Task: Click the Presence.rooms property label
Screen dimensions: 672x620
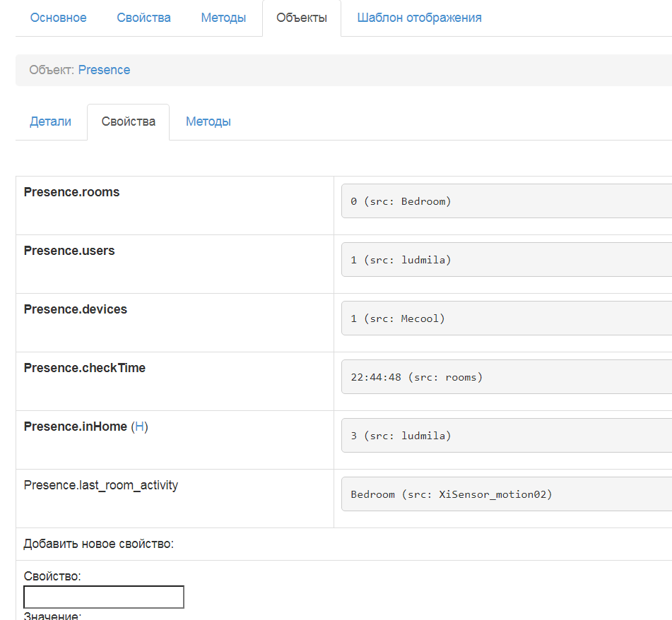Action: [71, 192]
